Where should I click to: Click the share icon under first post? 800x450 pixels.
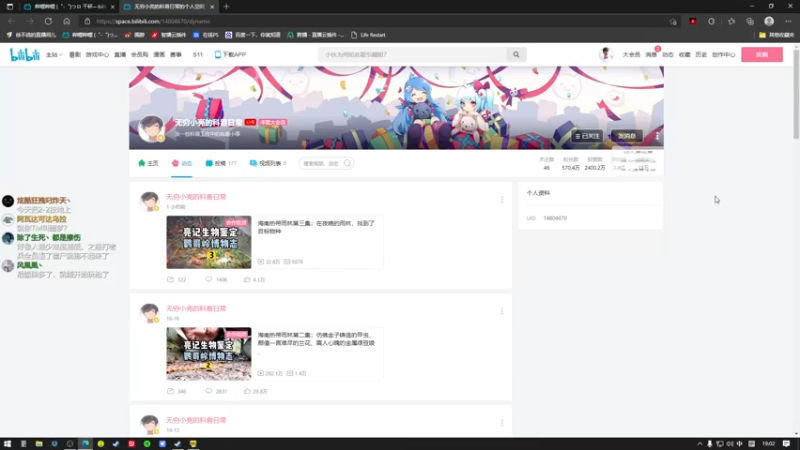point(170,280)
